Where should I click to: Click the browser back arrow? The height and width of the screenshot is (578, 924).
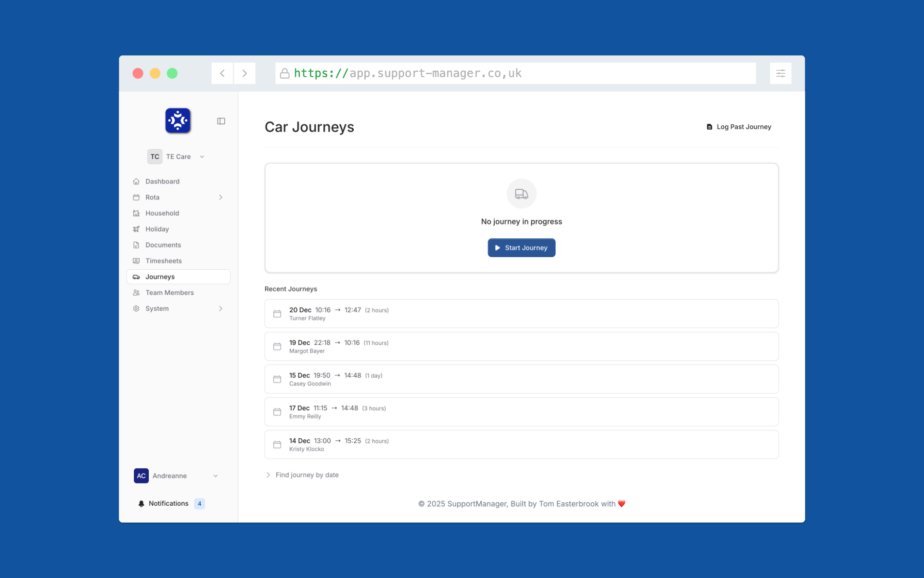pos(222,73)
